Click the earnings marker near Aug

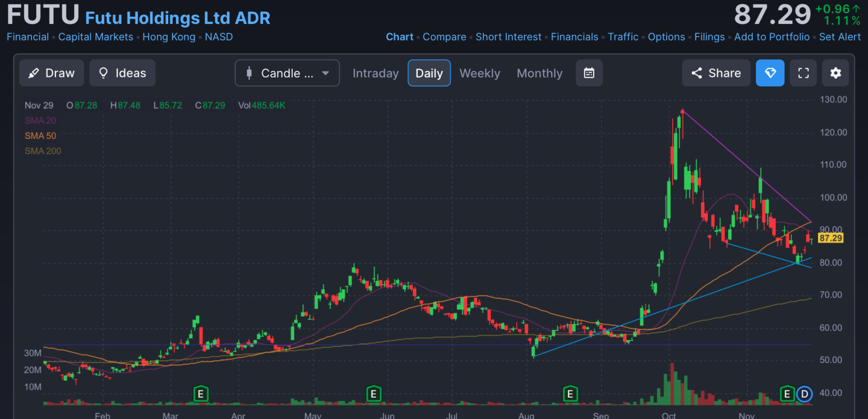pos(570,394)
